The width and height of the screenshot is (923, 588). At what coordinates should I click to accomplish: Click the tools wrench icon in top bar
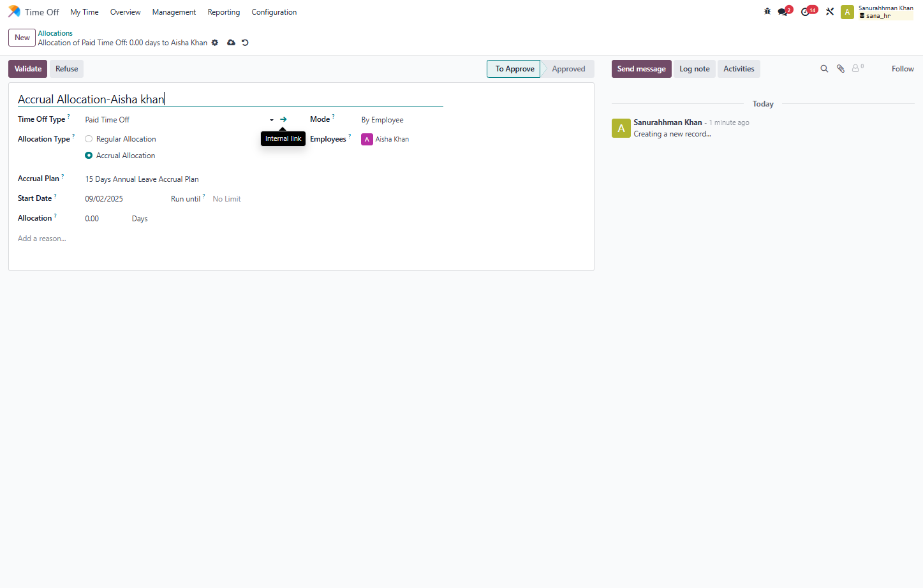(x=830, y=11)
